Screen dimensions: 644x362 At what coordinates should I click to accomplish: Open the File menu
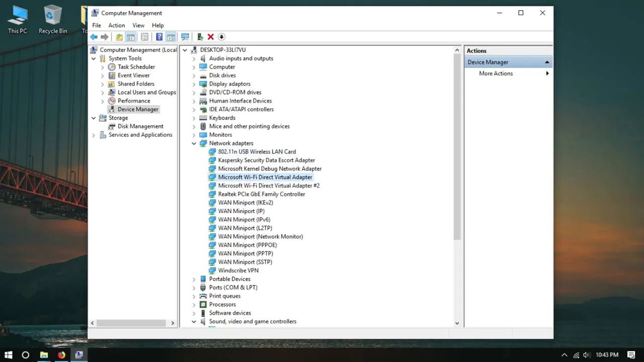tap(97, 25)
